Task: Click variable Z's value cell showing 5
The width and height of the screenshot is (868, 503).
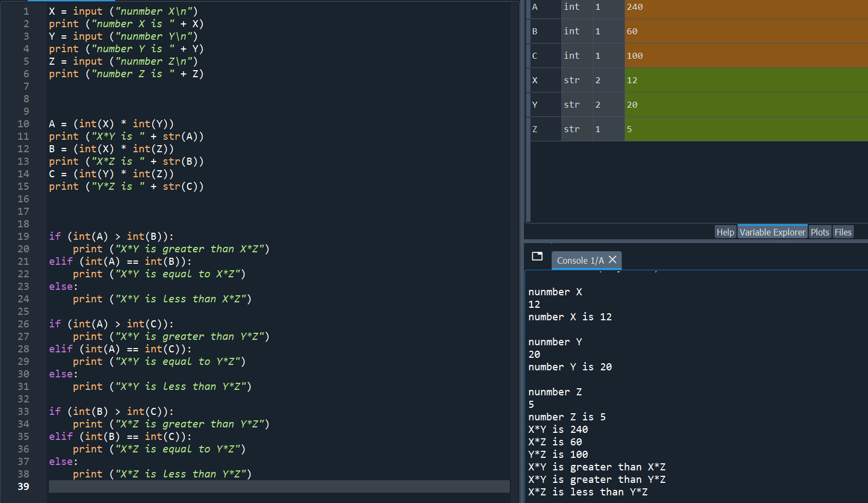Action: [x=745, y=129]
